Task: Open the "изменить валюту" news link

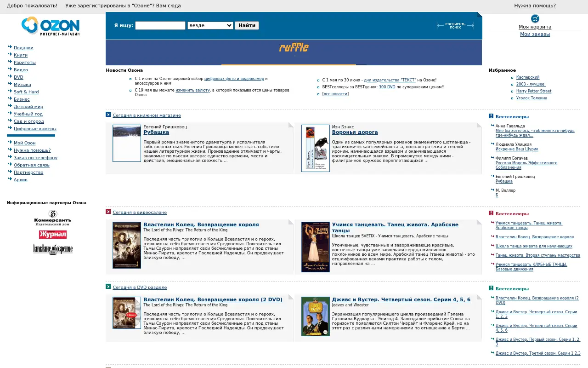Action: 192,90
